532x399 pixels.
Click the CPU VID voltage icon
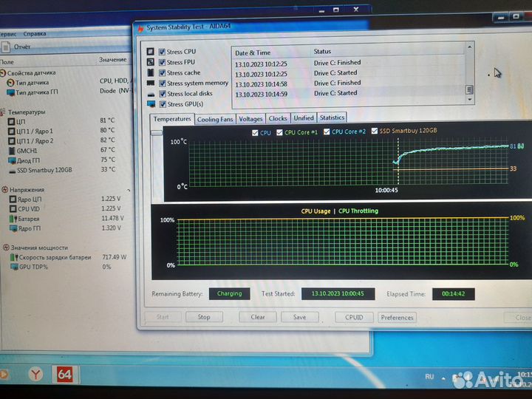(x=13, y=209)
